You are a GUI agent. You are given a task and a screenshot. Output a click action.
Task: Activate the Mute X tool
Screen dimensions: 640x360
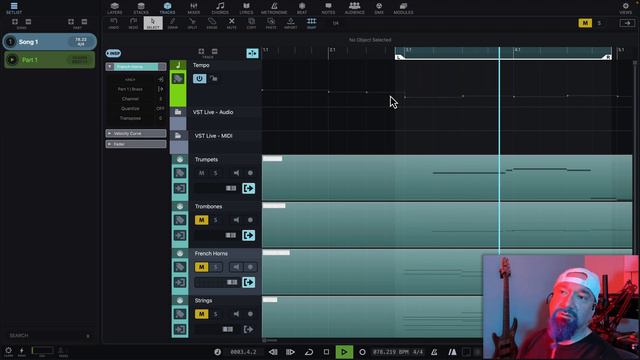tap(231, 23)
